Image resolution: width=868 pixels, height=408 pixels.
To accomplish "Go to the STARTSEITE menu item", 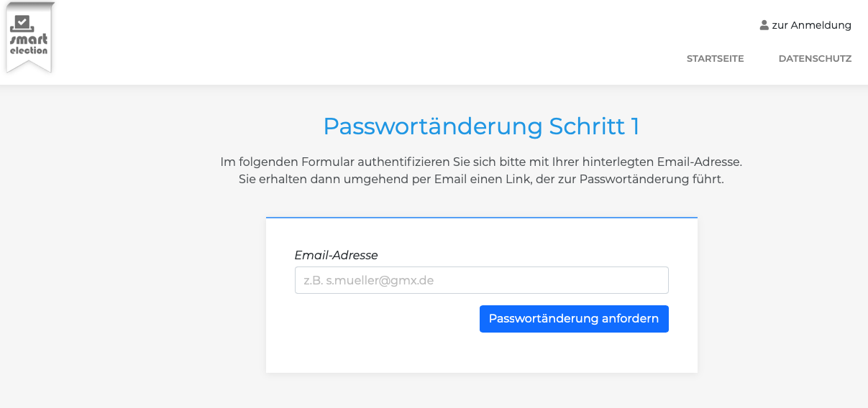I will click(715, 59).
